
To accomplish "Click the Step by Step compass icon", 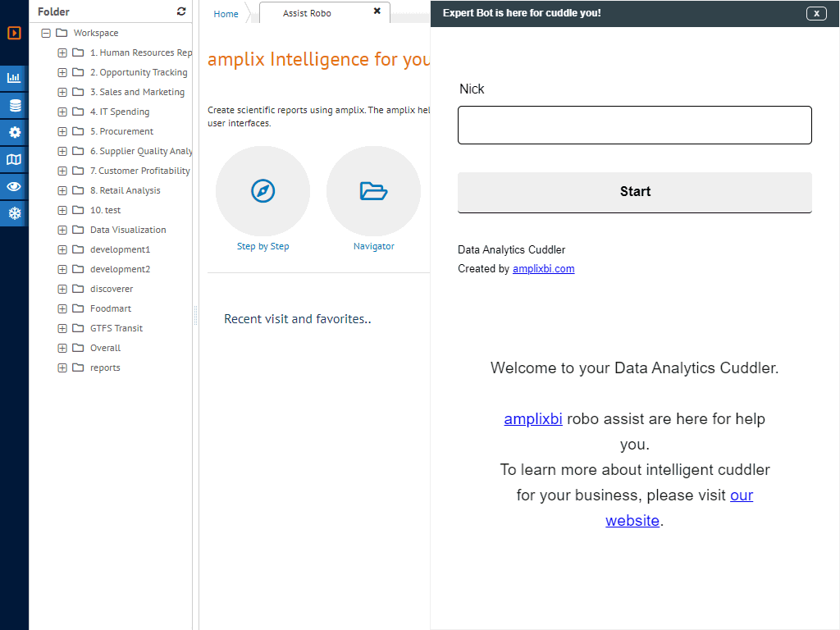I will point(263,190).
